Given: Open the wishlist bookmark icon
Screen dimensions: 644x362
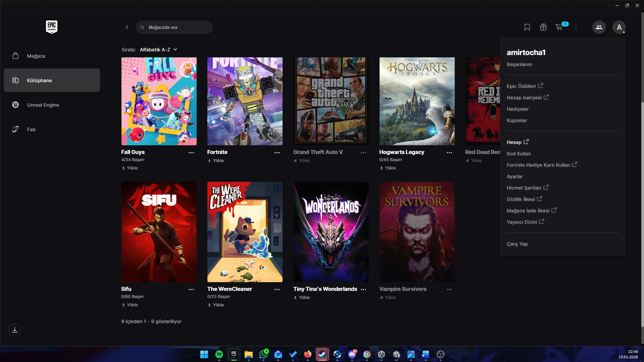Looking at the screenshot, I should [x=527, y=27].
